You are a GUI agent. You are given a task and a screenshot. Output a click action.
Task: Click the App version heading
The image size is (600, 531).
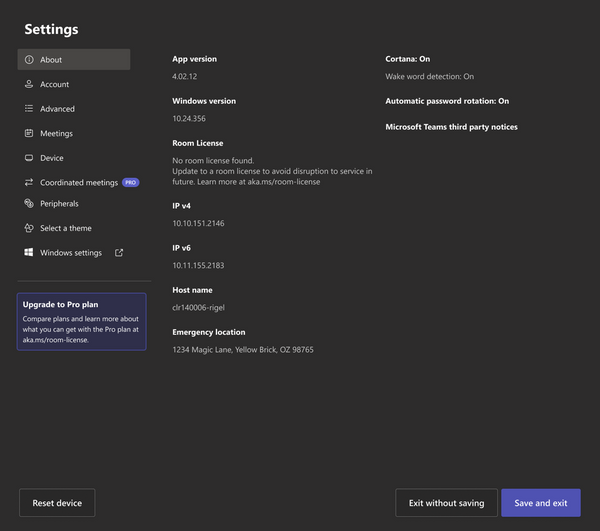[194, 59]
